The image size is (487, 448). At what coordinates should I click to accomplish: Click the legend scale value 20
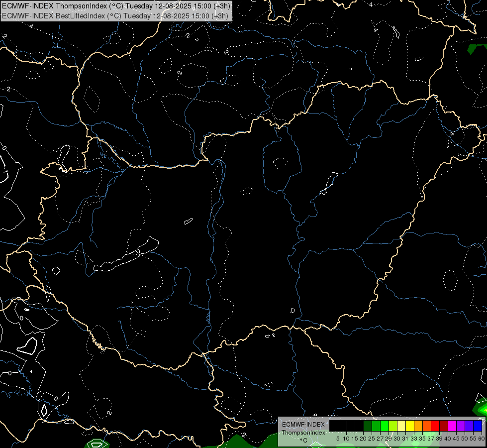(363, 439)
